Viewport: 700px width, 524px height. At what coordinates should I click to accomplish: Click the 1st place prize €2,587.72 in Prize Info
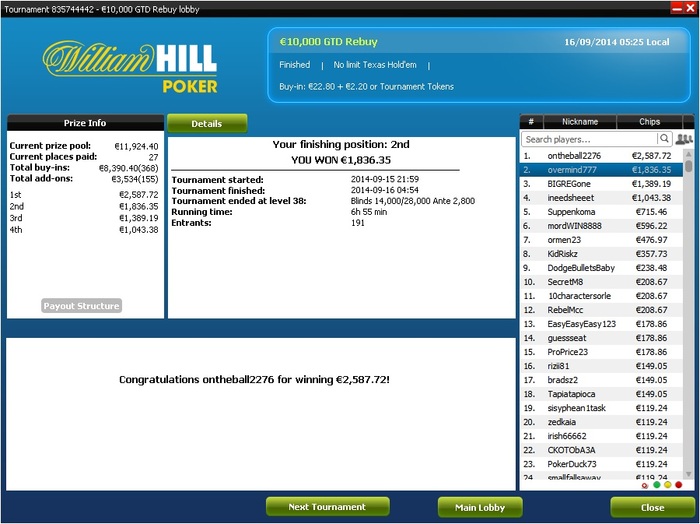[138, 195]
